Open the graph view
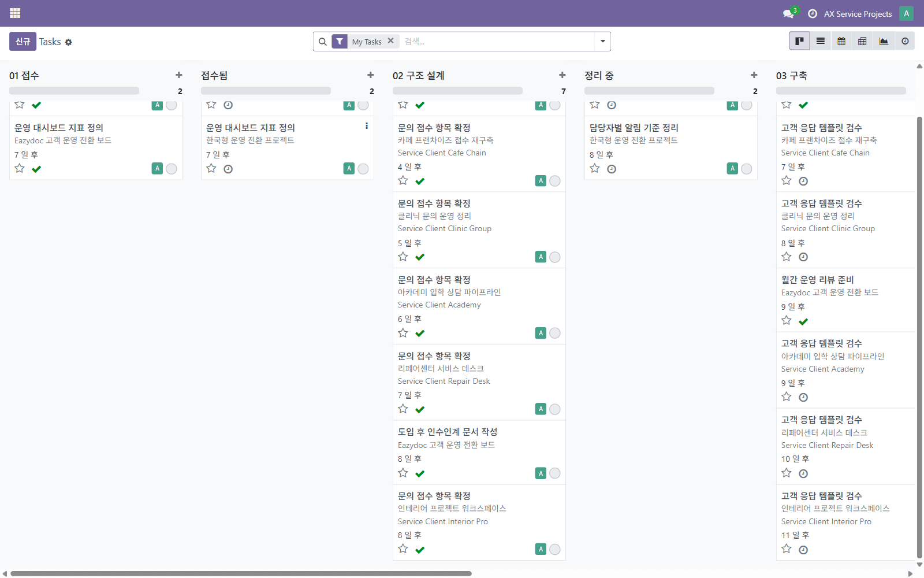The width and height of the screenshot is (924, 578). (x=883, y=41)
